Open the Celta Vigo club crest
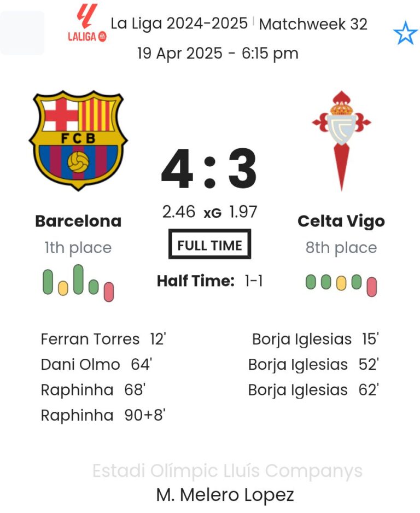The width and height of the screenshot is (420, 513). point(341,140)
